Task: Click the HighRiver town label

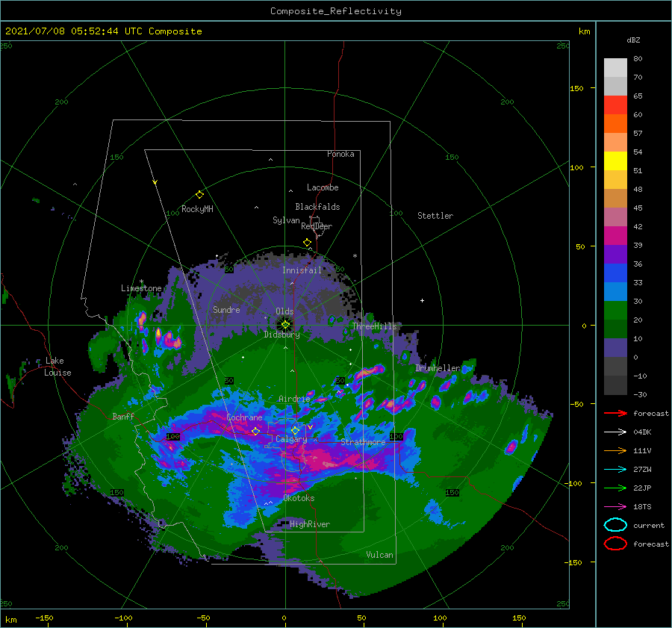Action: click(x=310, y=524)
